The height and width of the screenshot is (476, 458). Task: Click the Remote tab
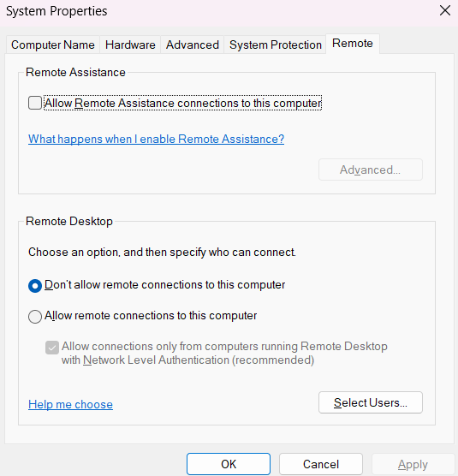(x=353, y=44)
